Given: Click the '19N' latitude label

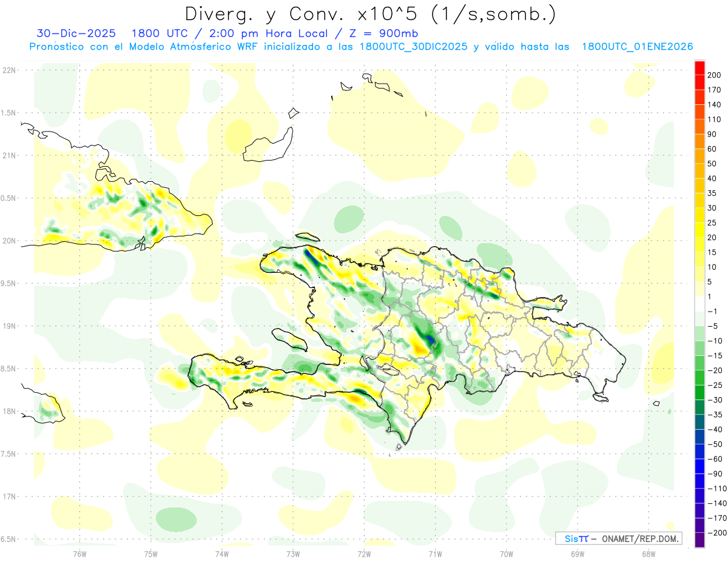Looking at the screenshot, I should click(9, 326).
